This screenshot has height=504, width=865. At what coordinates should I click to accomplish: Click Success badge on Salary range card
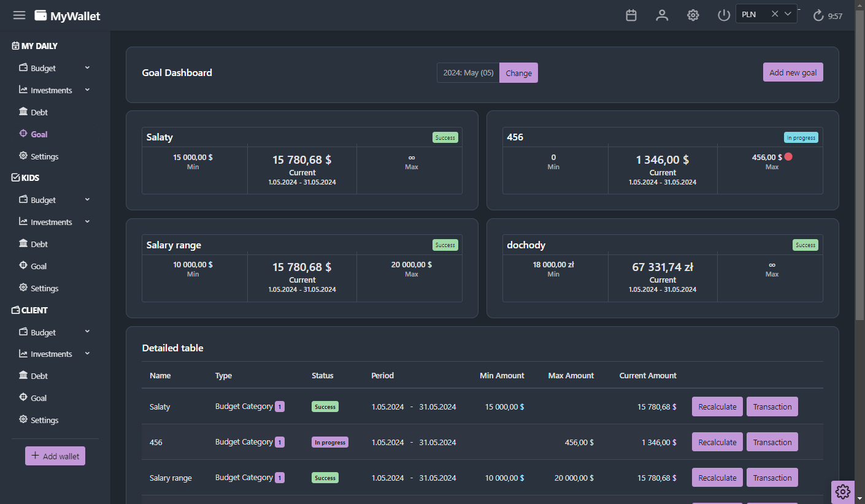(x=445, y=245)
